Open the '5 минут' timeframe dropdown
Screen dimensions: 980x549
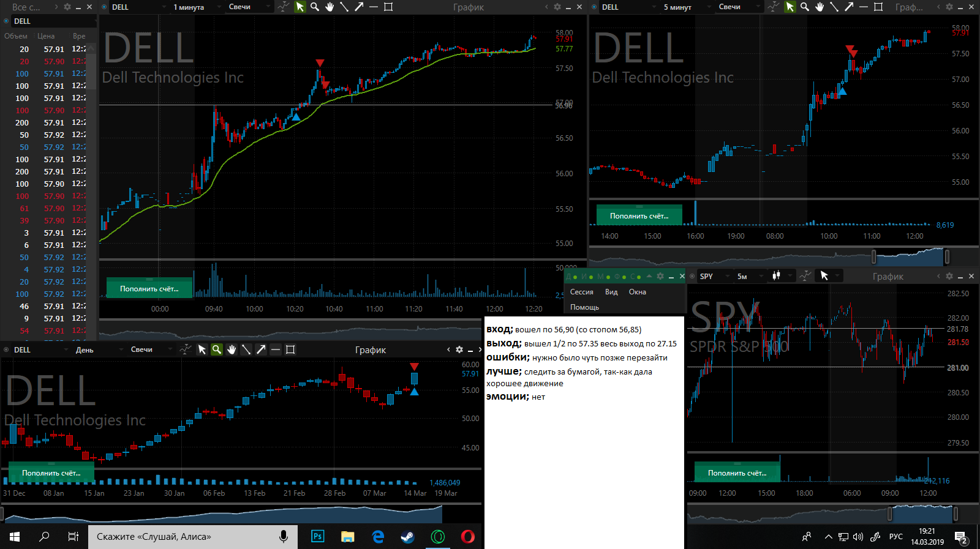(x=687, y=7)
